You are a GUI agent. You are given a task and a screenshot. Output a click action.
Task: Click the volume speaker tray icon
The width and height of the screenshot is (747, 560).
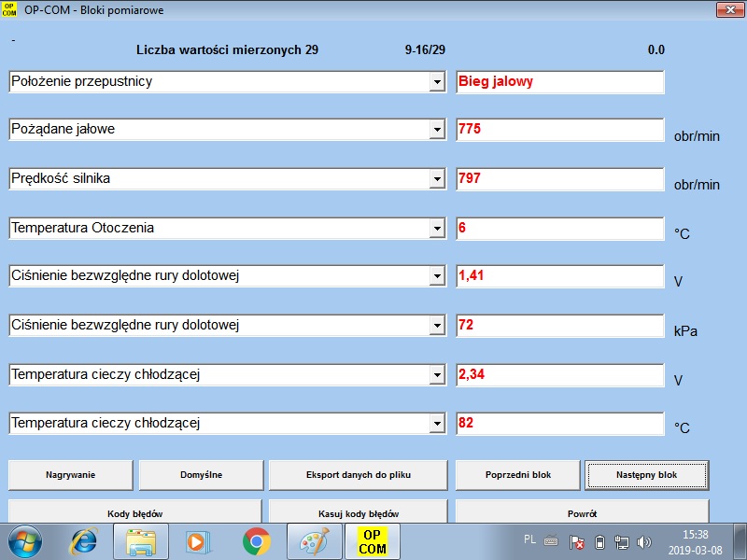tap(644, 542)
